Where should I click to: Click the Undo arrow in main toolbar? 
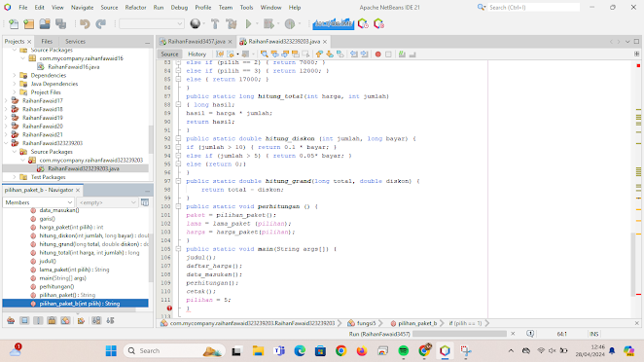pos(85,24)
